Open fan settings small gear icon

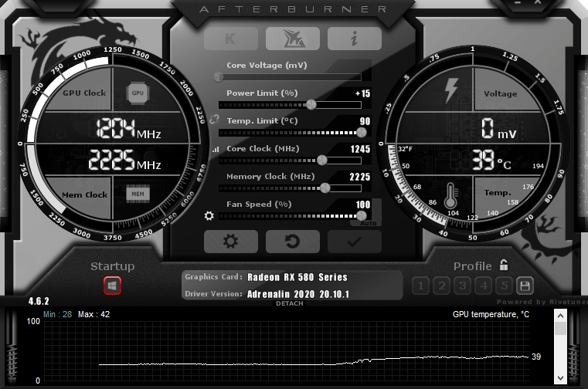coord(209,216)
